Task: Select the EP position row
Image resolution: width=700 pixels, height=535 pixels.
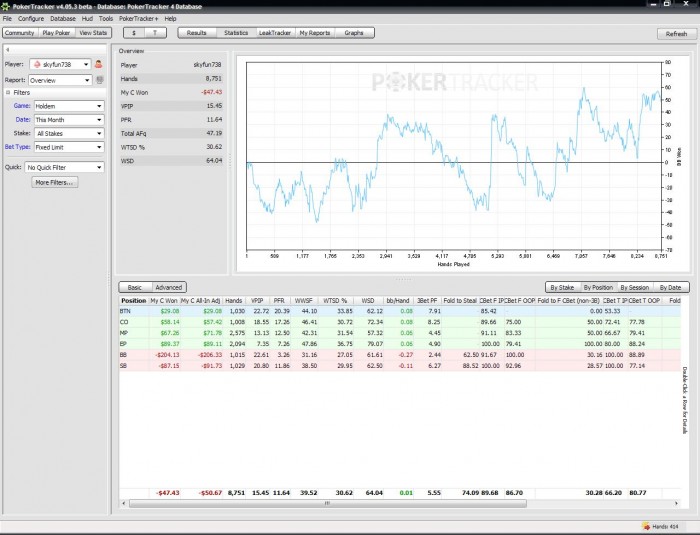Action: coord(400,344)
